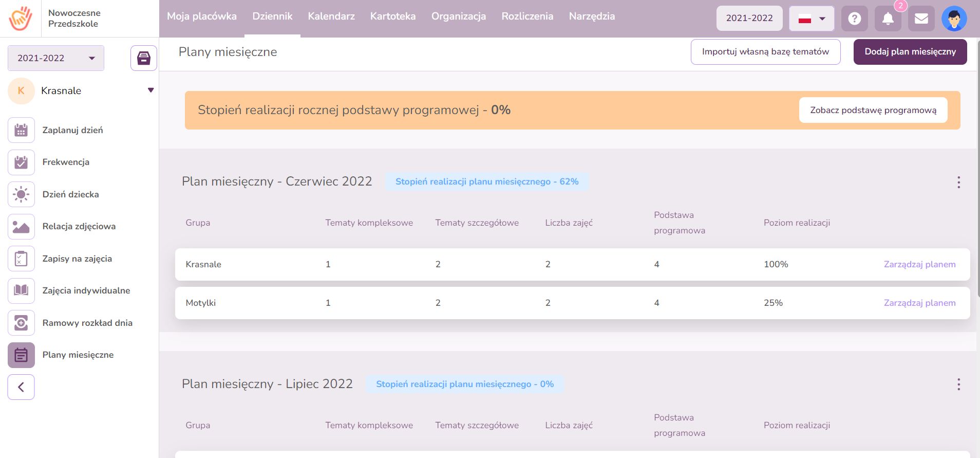Open the Zaplanuj dzień calendar icon
This screenshot has height=458, width=980.
coord(21,130)
